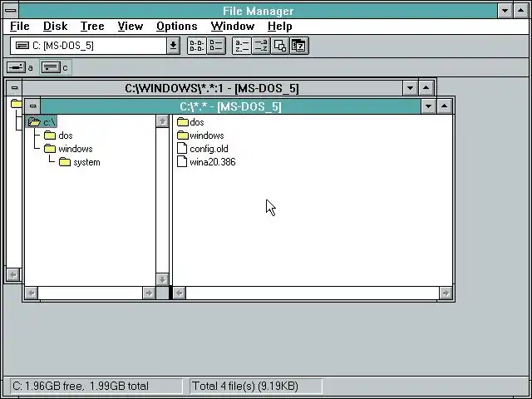Maximize the C:\*.* child window
Viewport: 532px width, 399px height.
[444, 106]
